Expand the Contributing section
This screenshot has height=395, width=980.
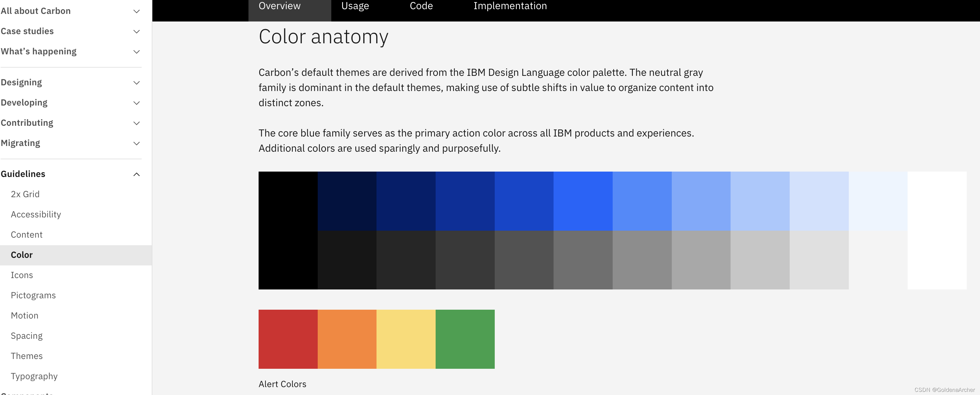[71, 123]
